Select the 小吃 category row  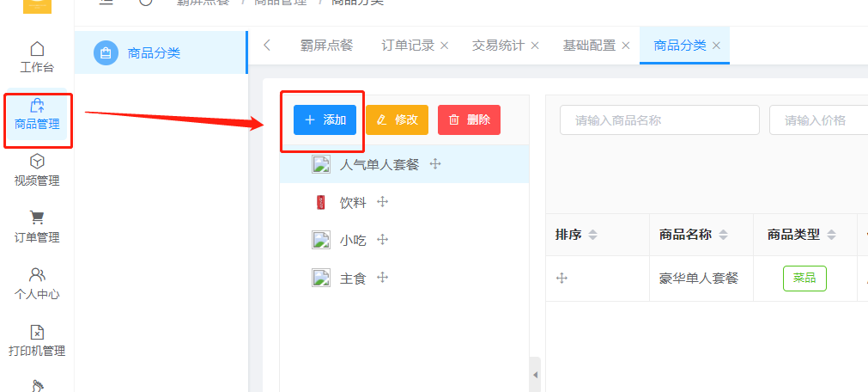pyautogui.click(x=404, y=240)
